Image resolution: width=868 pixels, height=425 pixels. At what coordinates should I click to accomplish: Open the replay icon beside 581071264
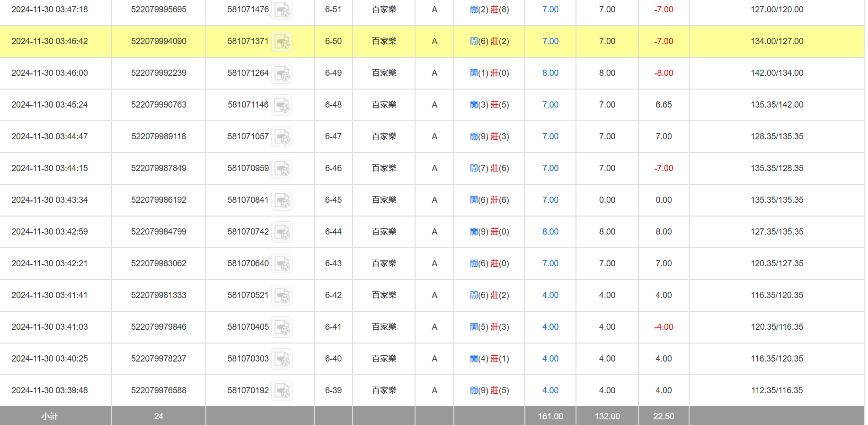pos(282,73)
